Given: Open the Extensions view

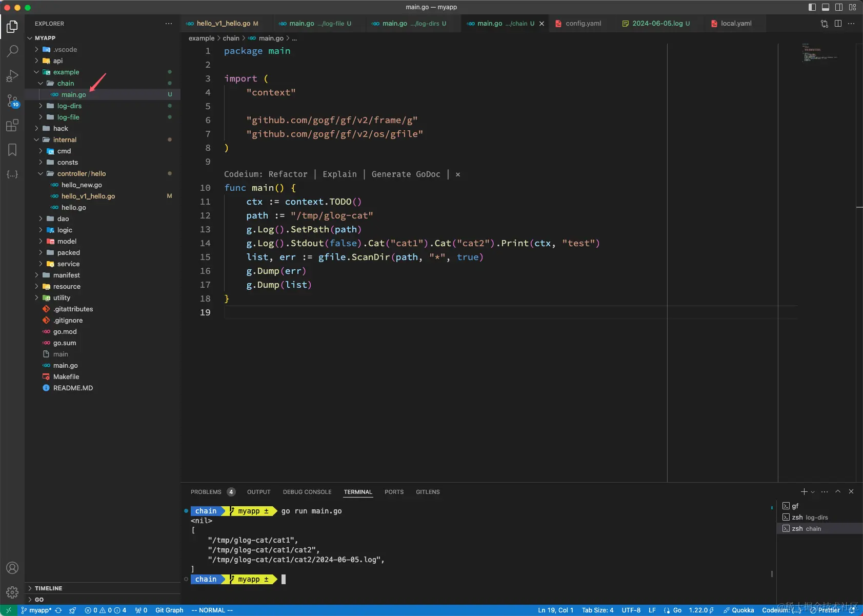Looking at the screenshot, I should 12,125.
